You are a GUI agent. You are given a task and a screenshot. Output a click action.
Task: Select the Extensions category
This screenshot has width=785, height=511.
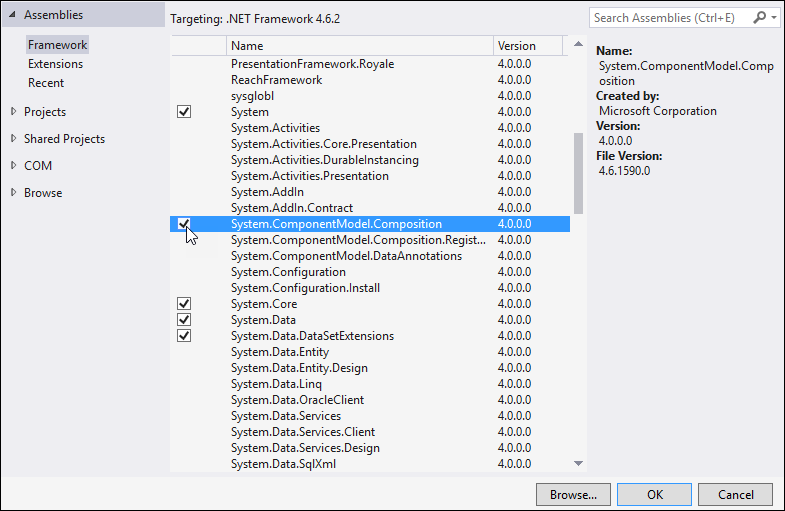point(55,64)
